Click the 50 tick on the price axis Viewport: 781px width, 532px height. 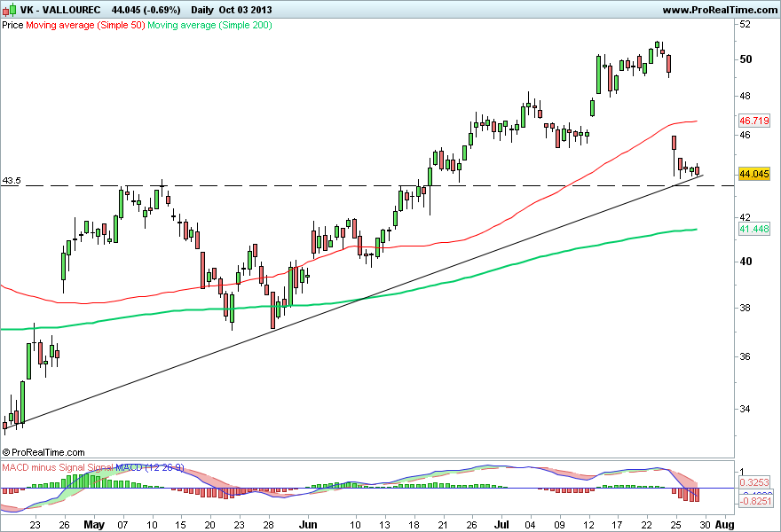tap(745, 59)
